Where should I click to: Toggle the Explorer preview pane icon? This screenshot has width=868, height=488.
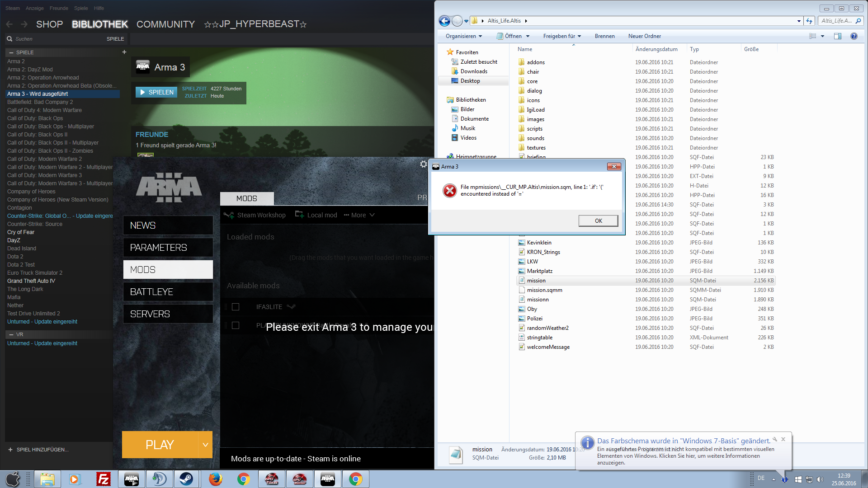837,36
